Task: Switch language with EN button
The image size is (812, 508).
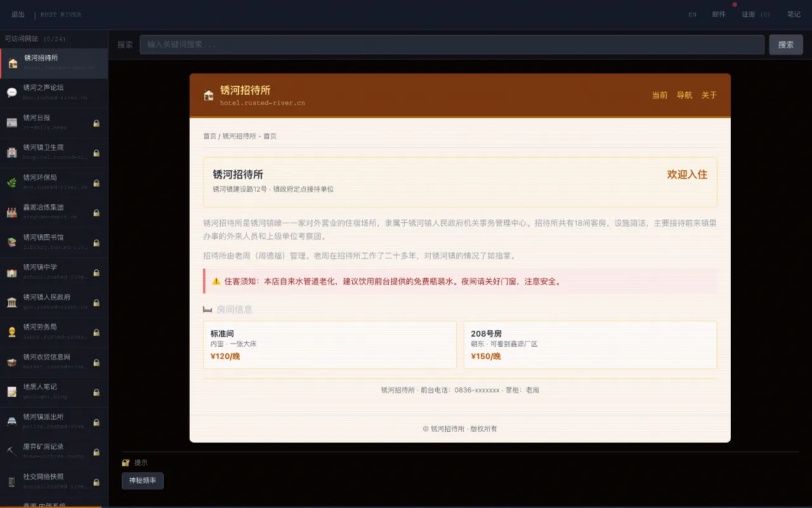Action: pyautogui.click(x=692, y=14)
